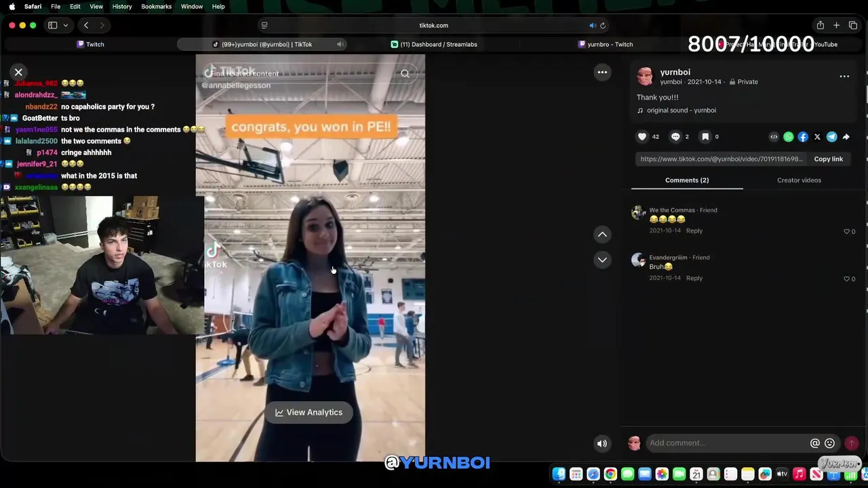Image resolution: width=868 pixels, height=488 pixels.
Task: Open the magnifier search icon above video
Action: click(x=405, y=73)
